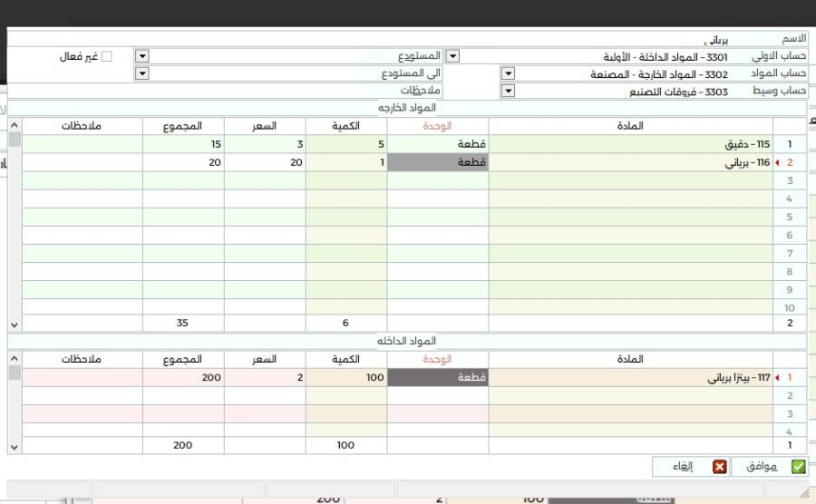Select the 117 - بيتزا برياني material cell
Image resolution: width=816 pixels, height=504 pixels.
tap(631, 378)
